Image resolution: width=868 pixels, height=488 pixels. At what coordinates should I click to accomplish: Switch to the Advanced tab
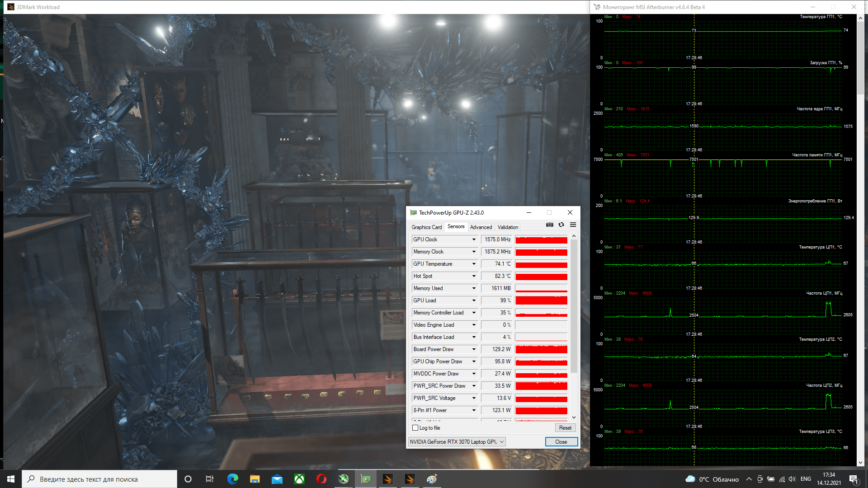tap(481, 227)
